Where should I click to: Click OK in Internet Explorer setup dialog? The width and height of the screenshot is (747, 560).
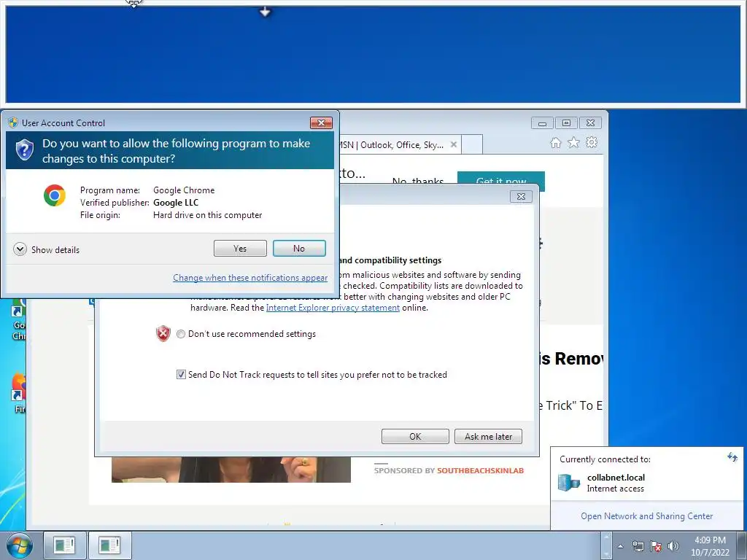[415, 436]
